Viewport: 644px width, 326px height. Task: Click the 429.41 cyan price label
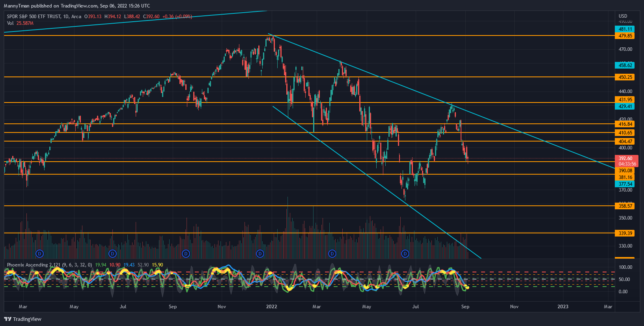point(625,106)
